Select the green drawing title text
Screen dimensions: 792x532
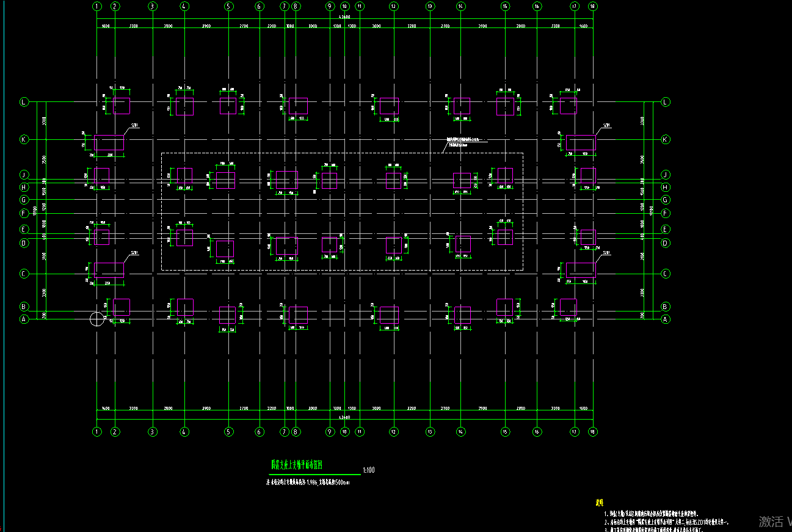[297, 465]
